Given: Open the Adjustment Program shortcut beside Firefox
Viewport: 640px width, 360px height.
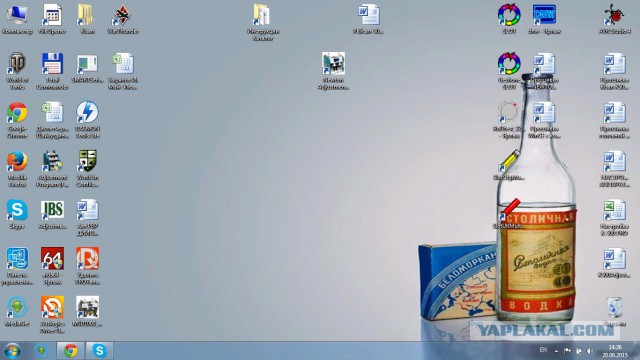Looking at the screenshot, I should pyautogui.click(x=52, y=161).
